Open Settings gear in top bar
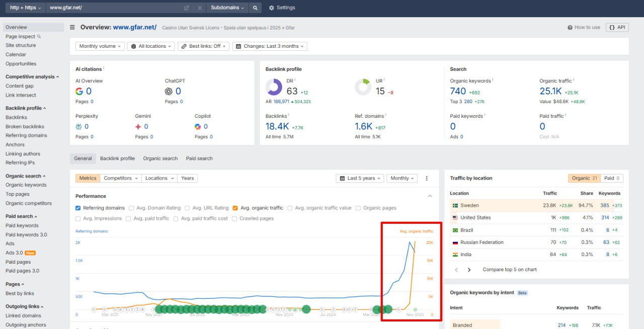 point(282,8)
